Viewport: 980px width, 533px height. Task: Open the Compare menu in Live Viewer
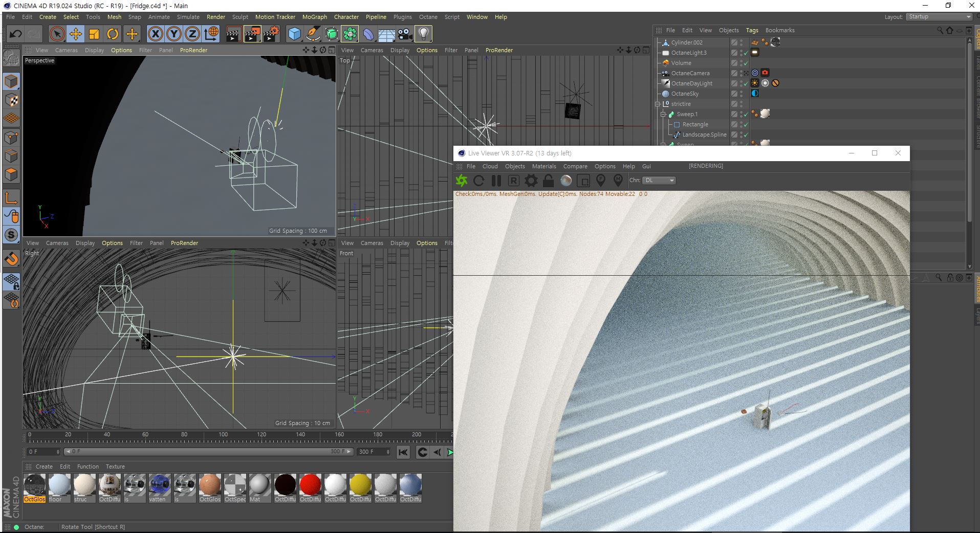point(575,166)
